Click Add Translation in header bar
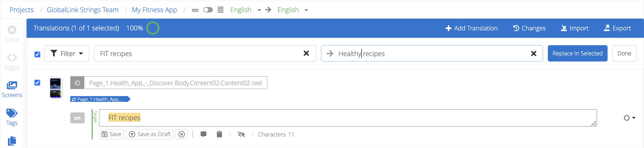 tap(471, 28)
